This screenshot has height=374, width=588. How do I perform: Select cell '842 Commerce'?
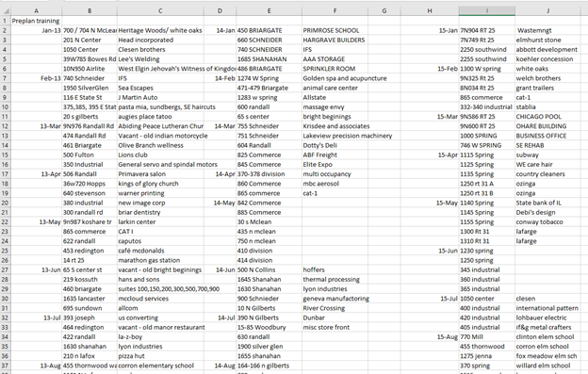point(269,203)
